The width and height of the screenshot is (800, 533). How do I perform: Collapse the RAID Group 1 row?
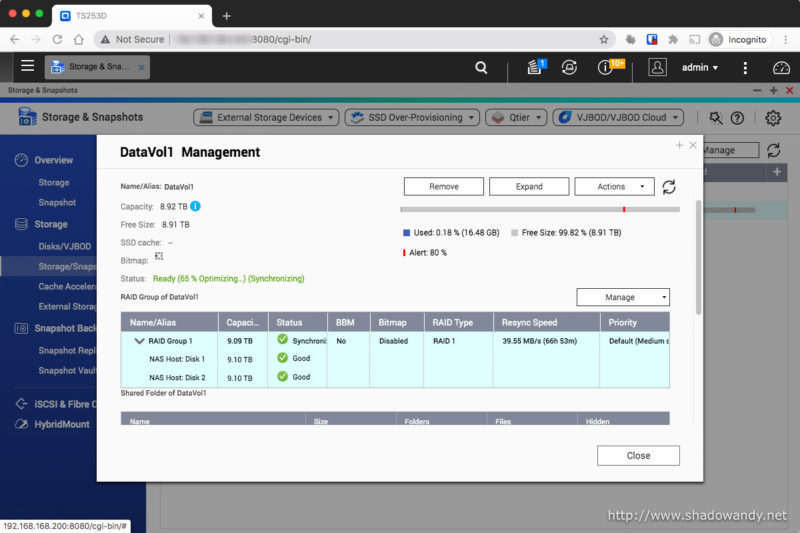click(x=139, y=341)
